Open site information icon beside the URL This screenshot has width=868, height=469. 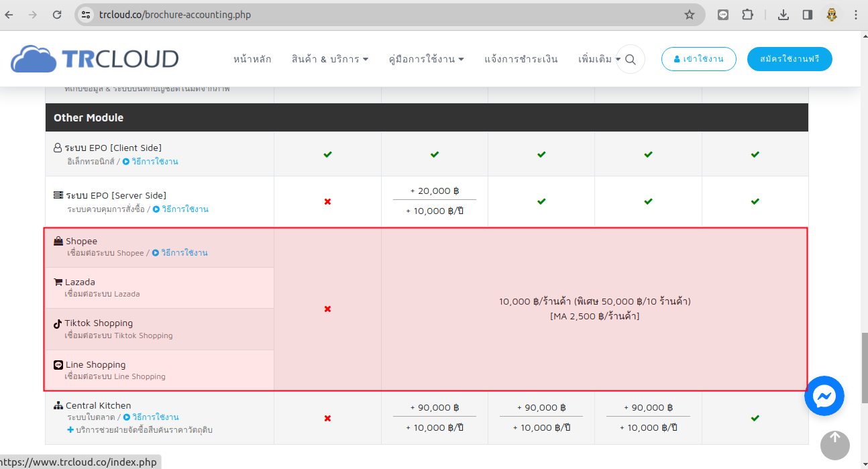[85, 14]
